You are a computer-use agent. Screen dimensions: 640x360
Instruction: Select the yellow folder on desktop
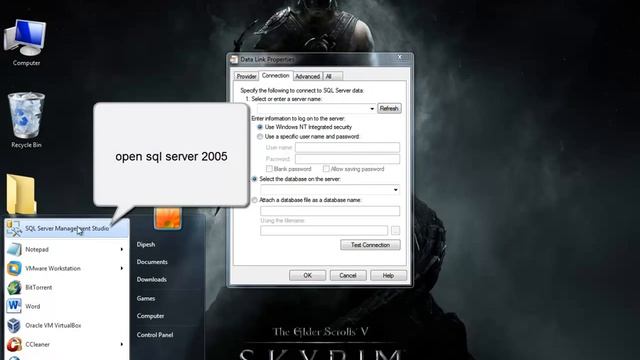click(x=21, y=194)
